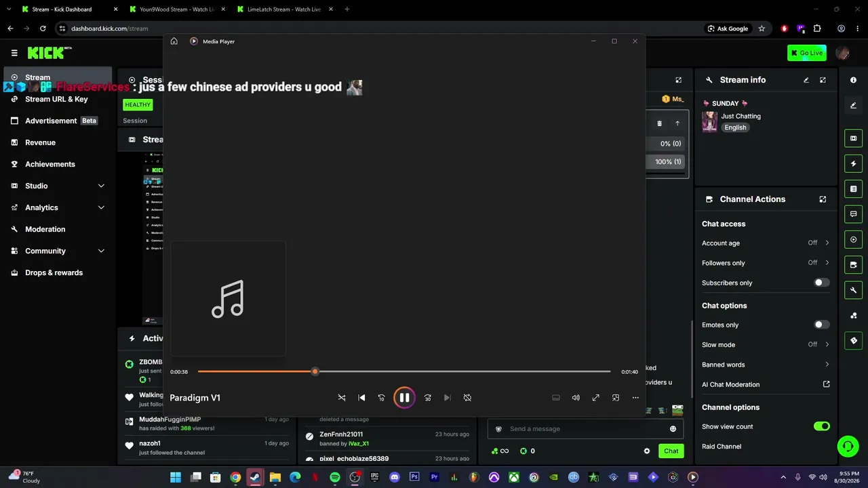Edit Stream info with pencil icon
Screen dimensions: 868x488
click(x=806, y=80)
